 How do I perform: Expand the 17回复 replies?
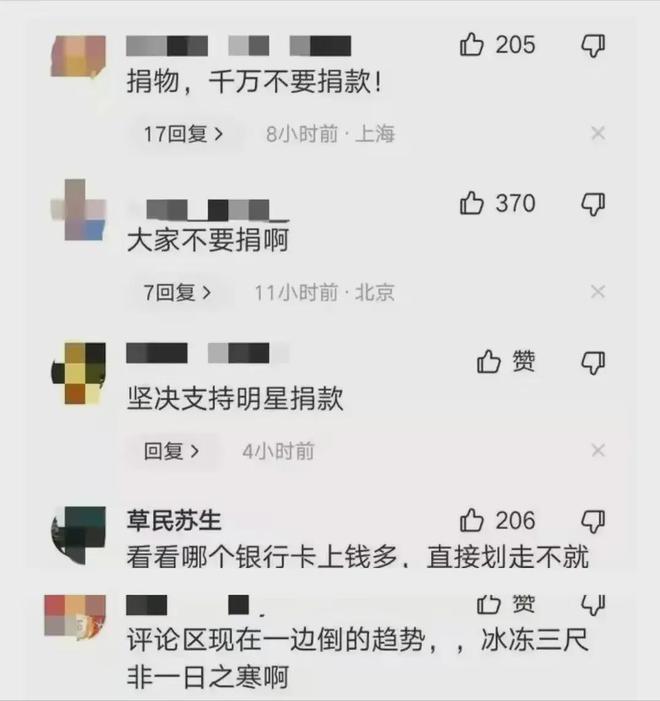(x=183, y=134)
